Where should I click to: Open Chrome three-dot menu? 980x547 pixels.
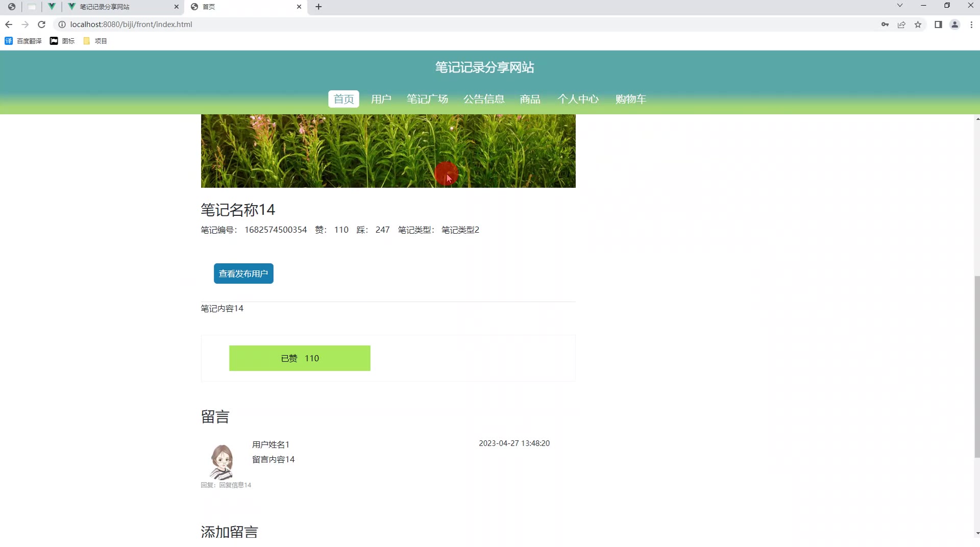[971, 24]
